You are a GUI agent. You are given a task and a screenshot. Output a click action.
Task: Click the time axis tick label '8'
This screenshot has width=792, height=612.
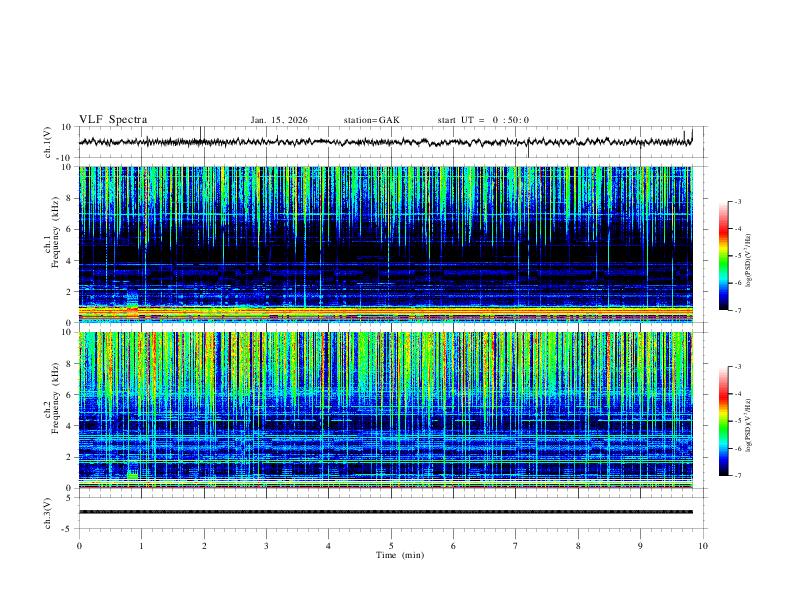578,546
